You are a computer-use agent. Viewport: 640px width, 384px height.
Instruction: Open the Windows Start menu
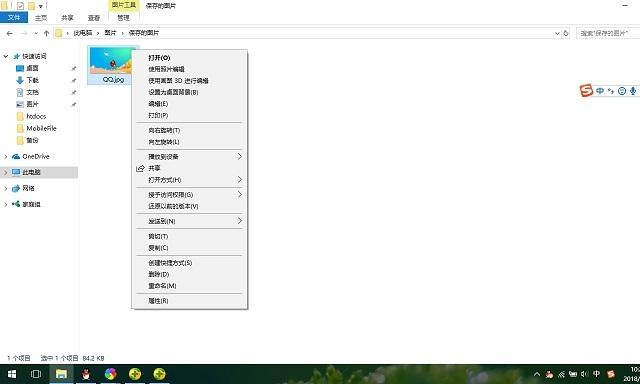[12, 374]
